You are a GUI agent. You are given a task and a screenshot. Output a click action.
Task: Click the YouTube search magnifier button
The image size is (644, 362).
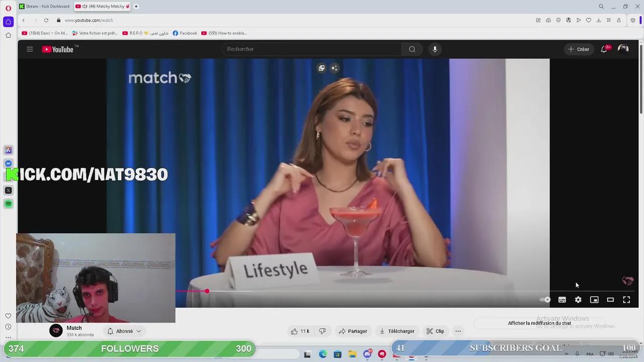point(412,49)
